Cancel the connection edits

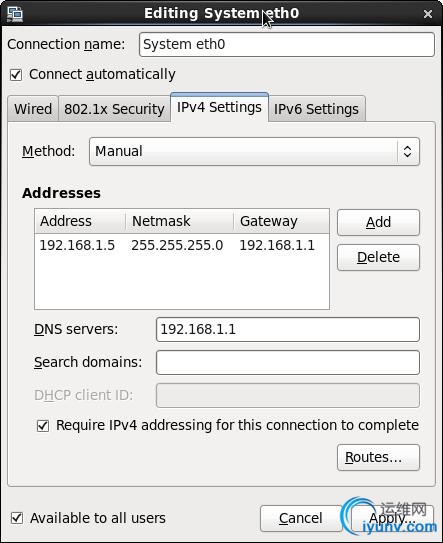[x=301, y=518]
